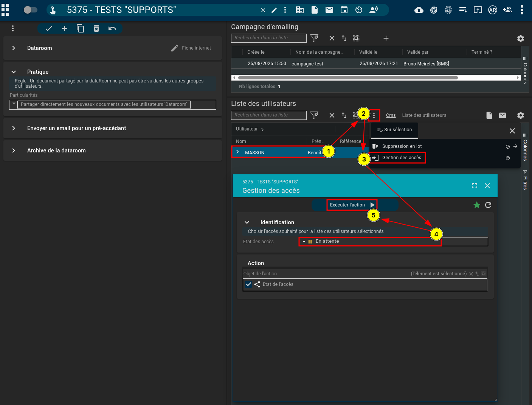Select Gestion des accès menu entry
This screenshot has height=405, width=532.
click(402, 158)
